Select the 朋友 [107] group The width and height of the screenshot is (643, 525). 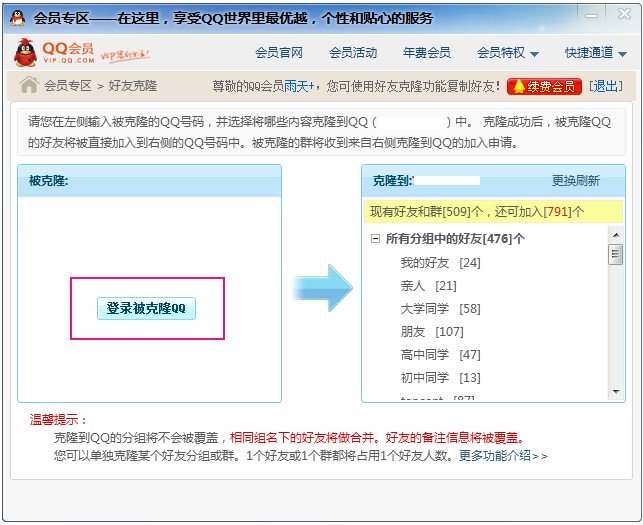click(432, 331)
